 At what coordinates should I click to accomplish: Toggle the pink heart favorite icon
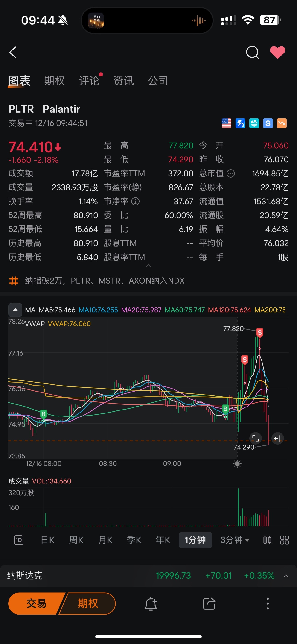277,52
